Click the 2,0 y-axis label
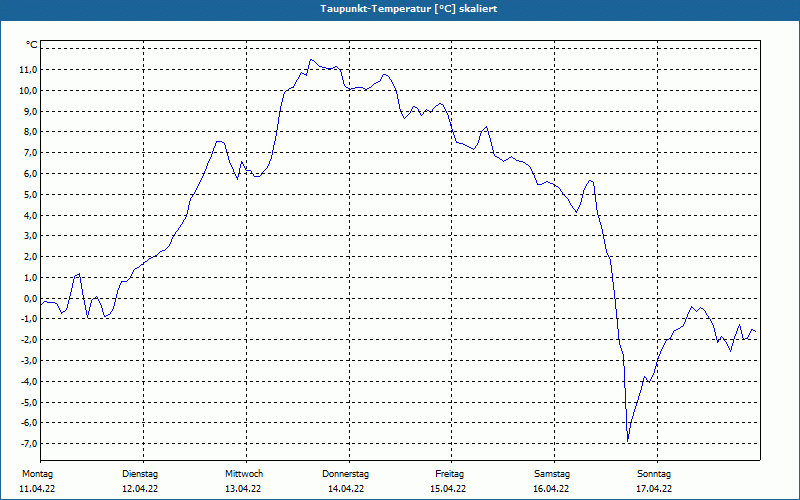 [30, 257]
